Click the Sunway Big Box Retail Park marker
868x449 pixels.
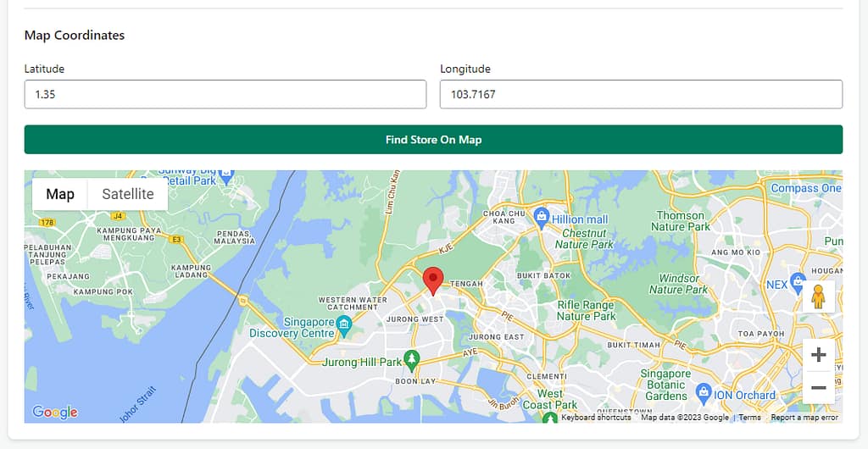point(226,175)
